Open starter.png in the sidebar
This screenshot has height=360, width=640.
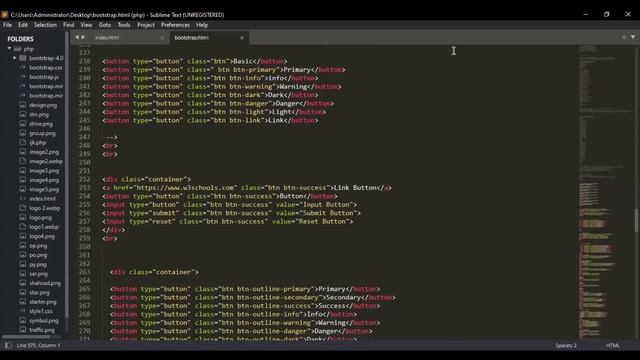coord(43,302)
